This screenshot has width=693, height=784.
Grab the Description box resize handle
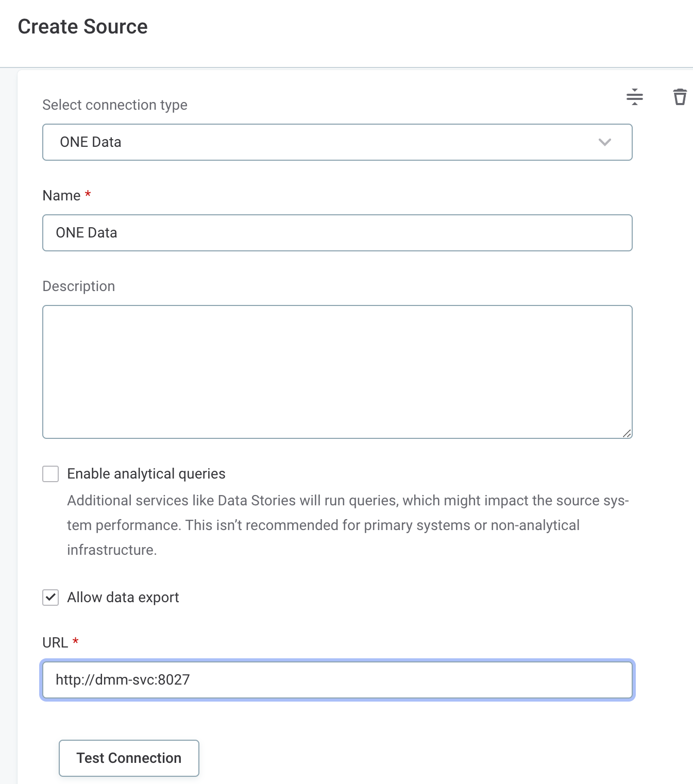(627, 433)
